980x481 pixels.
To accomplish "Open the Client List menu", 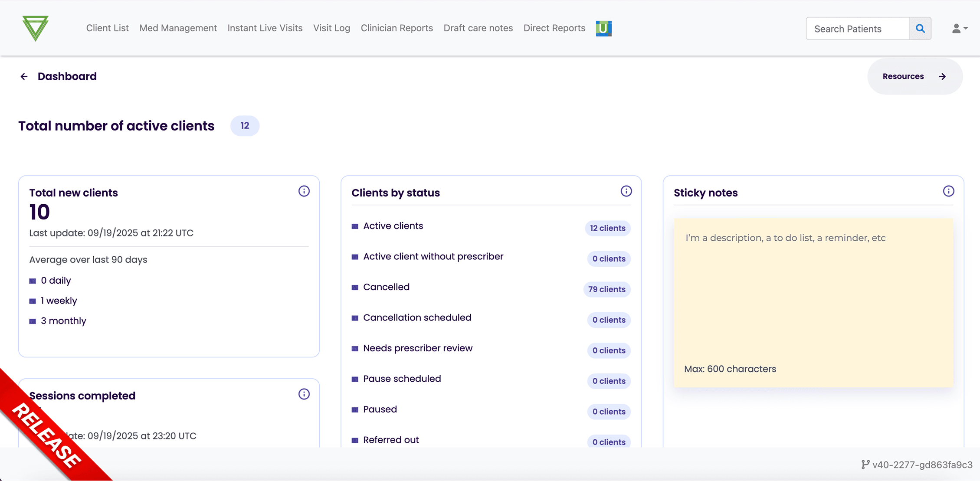I will pos(107,28).
